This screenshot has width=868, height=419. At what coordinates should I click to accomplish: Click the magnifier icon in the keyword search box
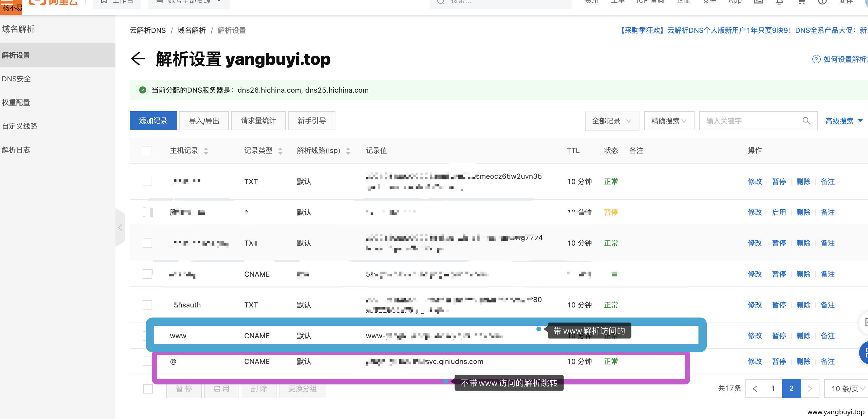(x=806, y=120)
